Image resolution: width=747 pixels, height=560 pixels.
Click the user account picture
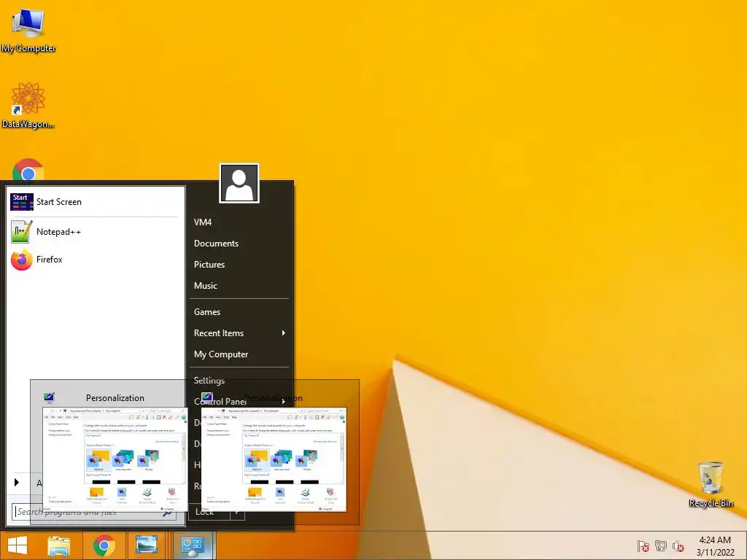[x=239, y=183]
